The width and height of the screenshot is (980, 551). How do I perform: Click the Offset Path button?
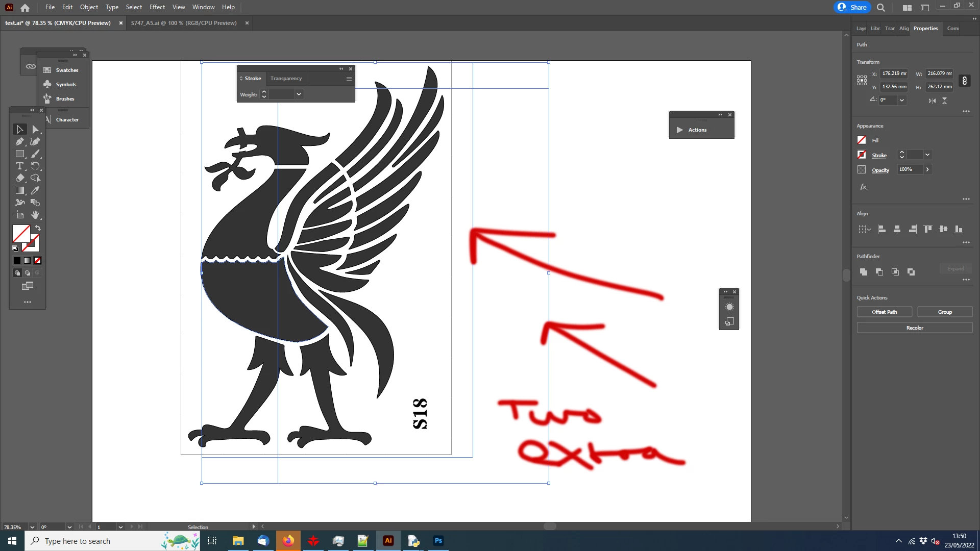coord(884,312)
